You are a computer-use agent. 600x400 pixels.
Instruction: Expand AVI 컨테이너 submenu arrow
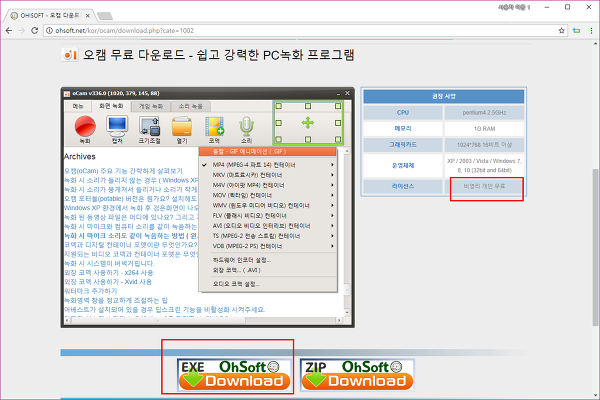point(332,226)
